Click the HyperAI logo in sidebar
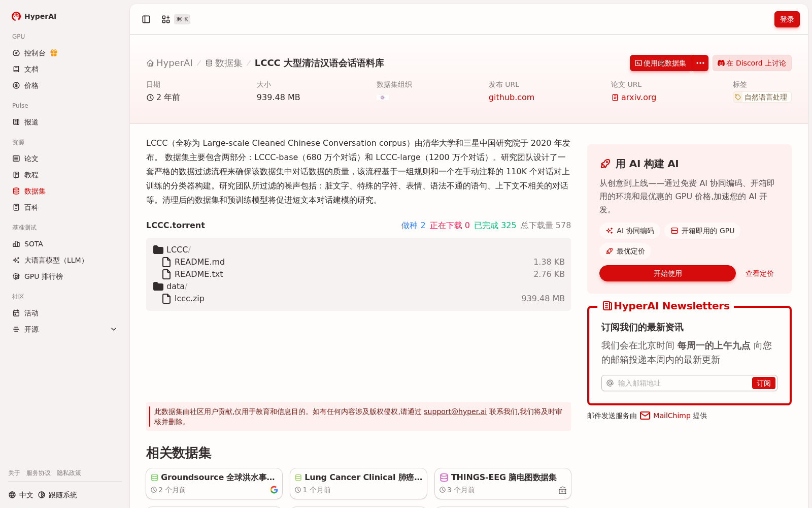The height and width of the screenshot is (508, 812). tap(34, 16)
